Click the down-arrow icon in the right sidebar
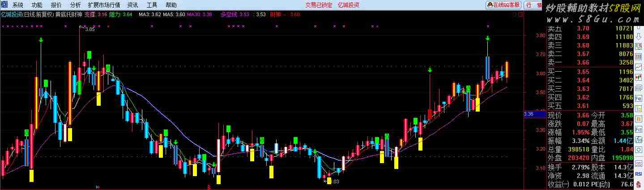 (x=639, y=37)
